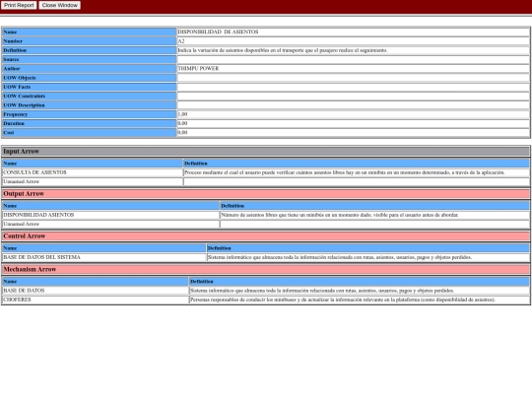Click the Control Arrow definition about Sistema informático
This screenshot has width=532, height=399.
[x=340, y=257]
